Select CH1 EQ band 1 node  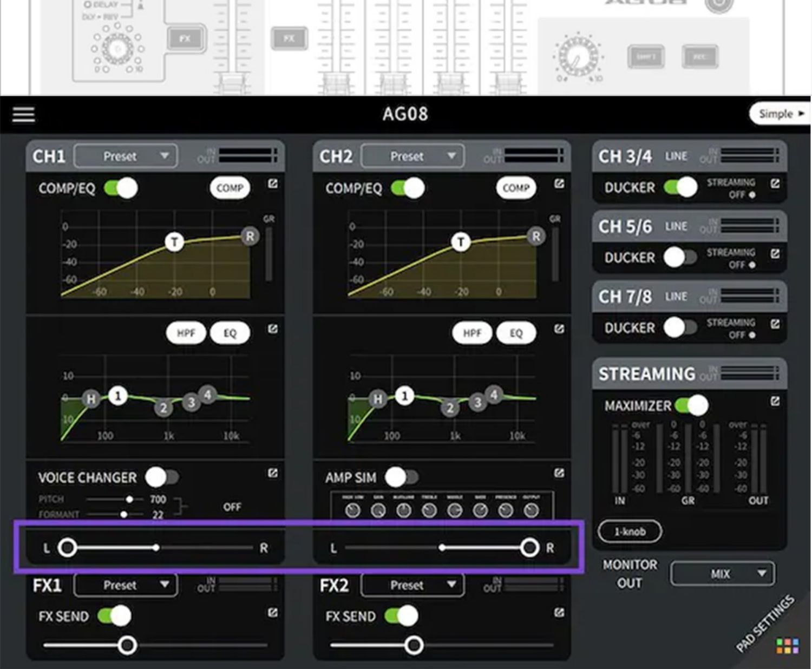(118, 396)
